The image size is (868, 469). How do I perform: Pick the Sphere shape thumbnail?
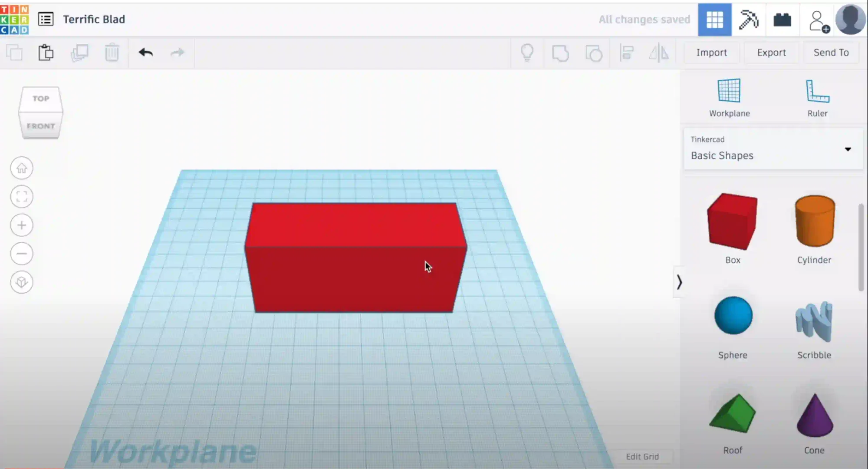coord(733,316)
